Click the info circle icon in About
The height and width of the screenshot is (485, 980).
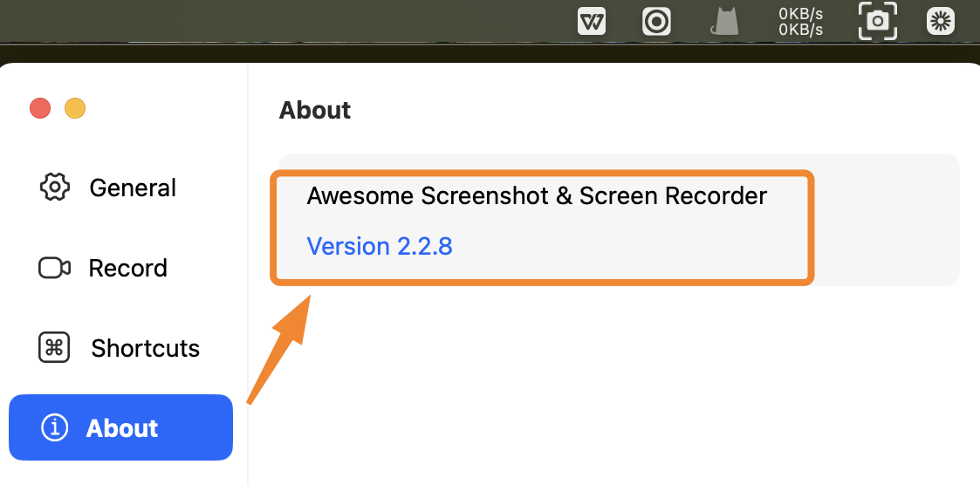[54, 427]
